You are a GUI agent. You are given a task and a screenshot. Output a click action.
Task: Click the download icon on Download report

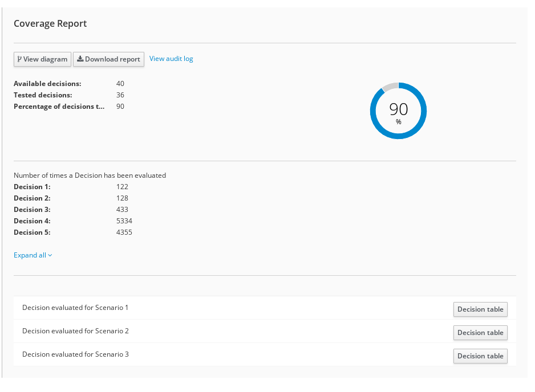tap(80, 59)
